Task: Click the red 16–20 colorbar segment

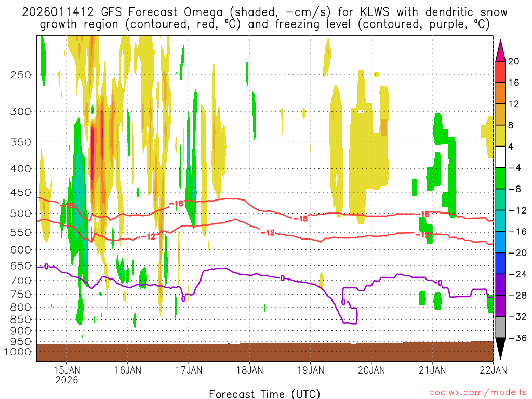Action: 500,72
